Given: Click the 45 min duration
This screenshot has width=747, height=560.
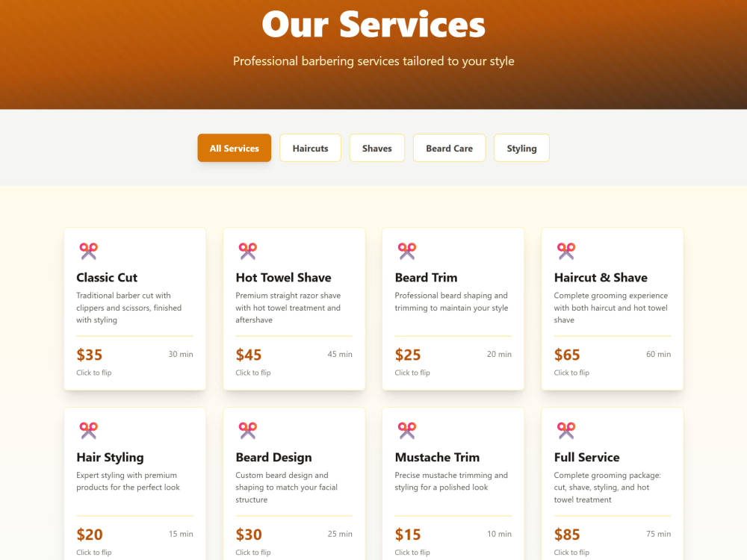Looking at the screenshot, I should coord(340,354).
